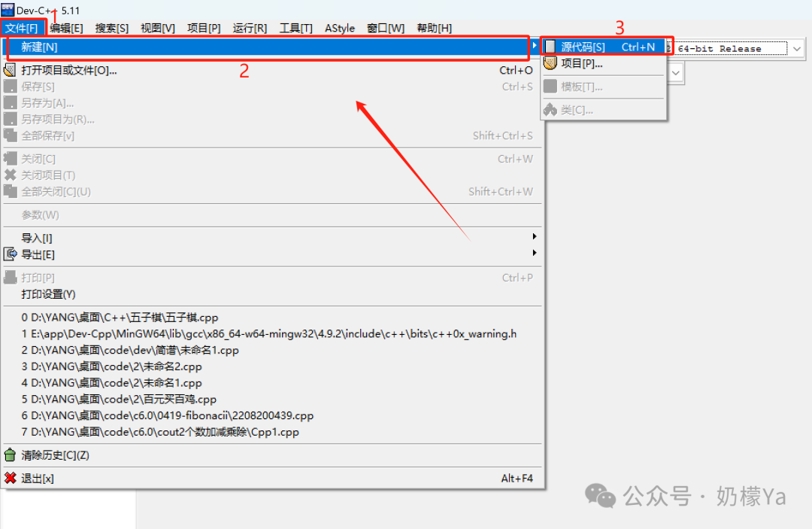
Task: Click 另存为[A]... menu entry
Action: pos(272,103)
